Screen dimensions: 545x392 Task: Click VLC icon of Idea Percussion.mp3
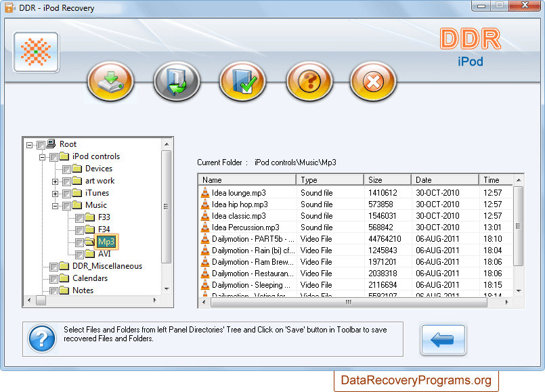click(x=205, y=227)
